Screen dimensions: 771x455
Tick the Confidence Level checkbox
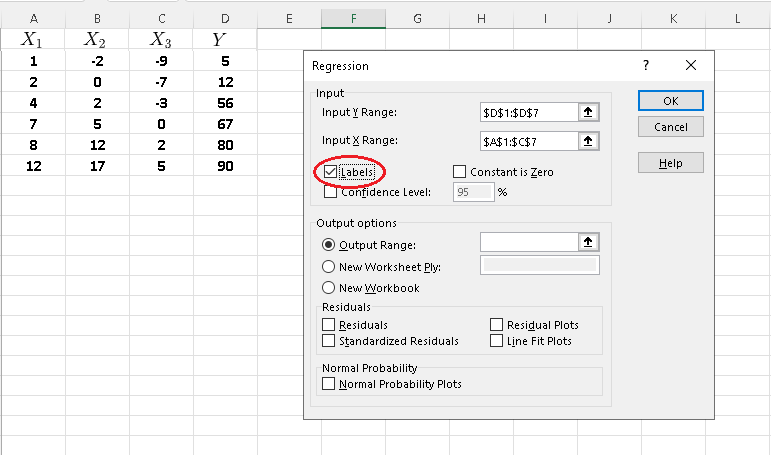[331, 192]
